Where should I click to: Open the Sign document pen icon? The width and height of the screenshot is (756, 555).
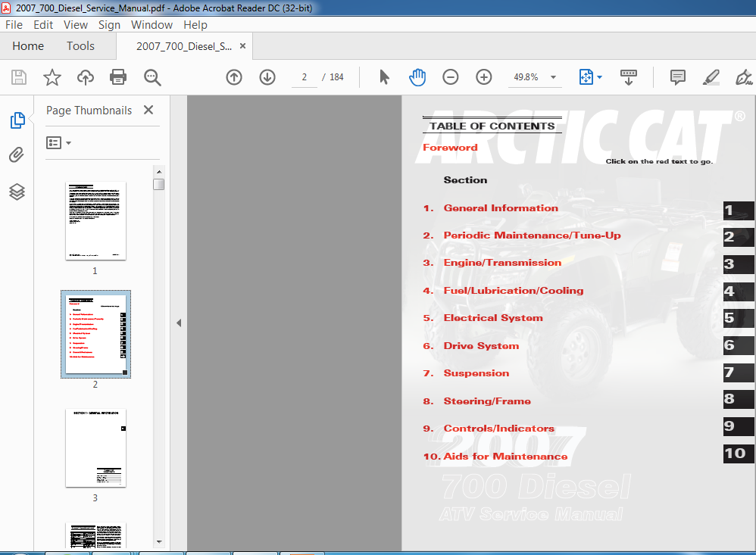744,77
